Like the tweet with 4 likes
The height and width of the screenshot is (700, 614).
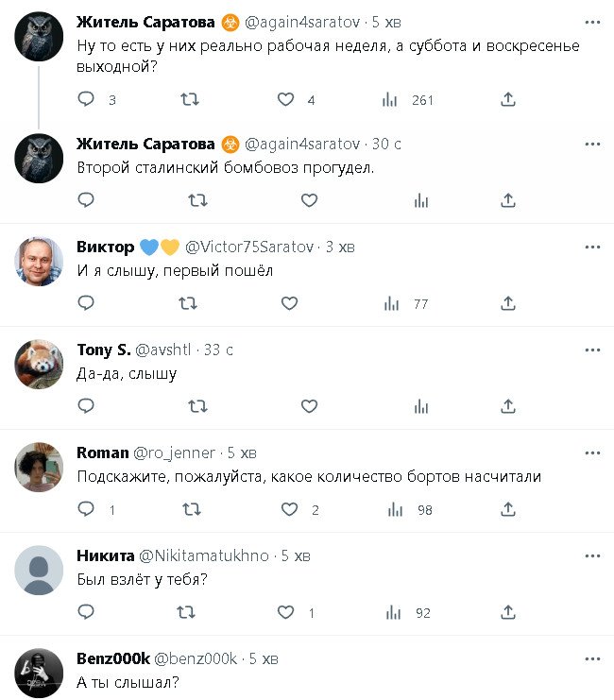coord(287,99)
